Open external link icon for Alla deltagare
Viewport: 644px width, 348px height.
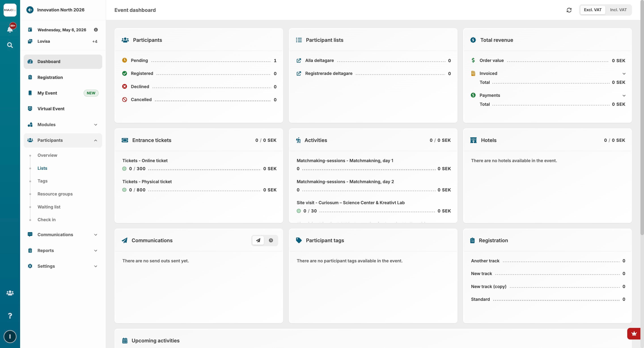[x=299, y=61]
